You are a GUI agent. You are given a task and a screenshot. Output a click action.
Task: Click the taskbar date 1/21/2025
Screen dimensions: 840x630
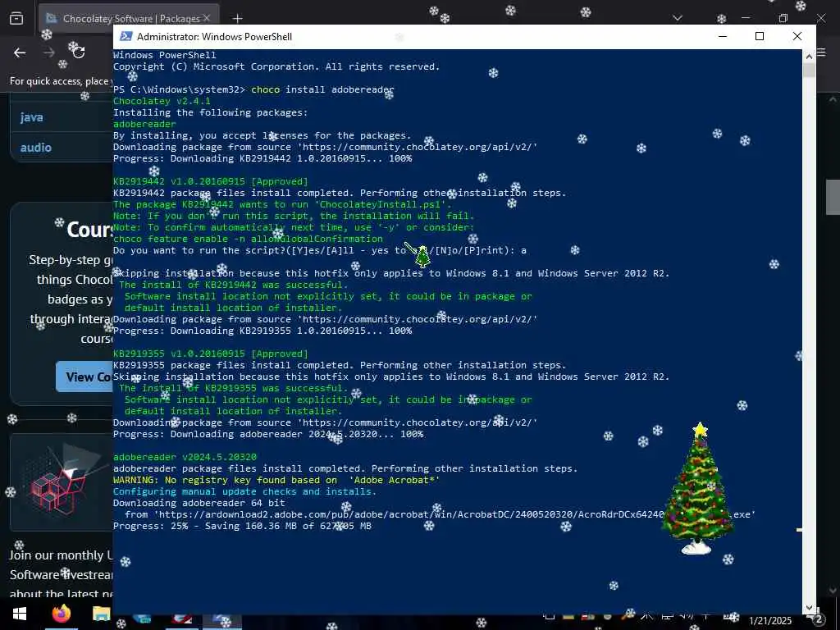click(x=769, y=621)
